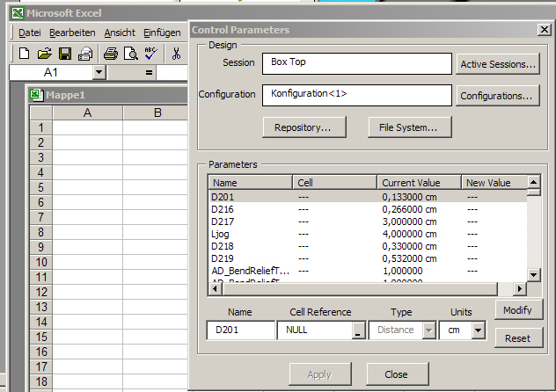Screen dimensions: 556x392
Task: Select parameter row Ljog
Action: tap(368, 234)
